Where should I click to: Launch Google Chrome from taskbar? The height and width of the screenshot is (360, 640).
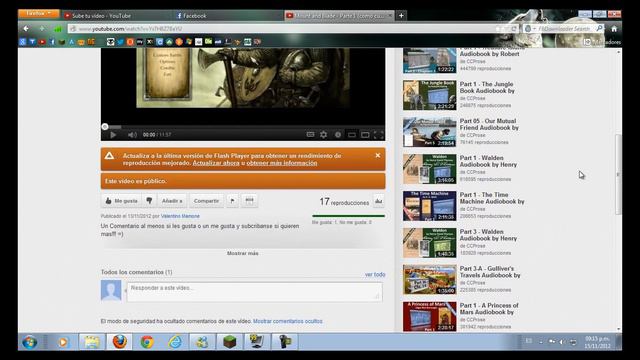[x=147, y=342]
